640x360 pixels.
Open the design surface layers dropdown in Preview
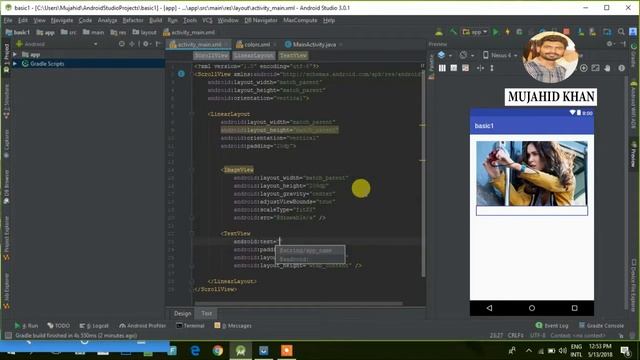(x=445, y=55)
